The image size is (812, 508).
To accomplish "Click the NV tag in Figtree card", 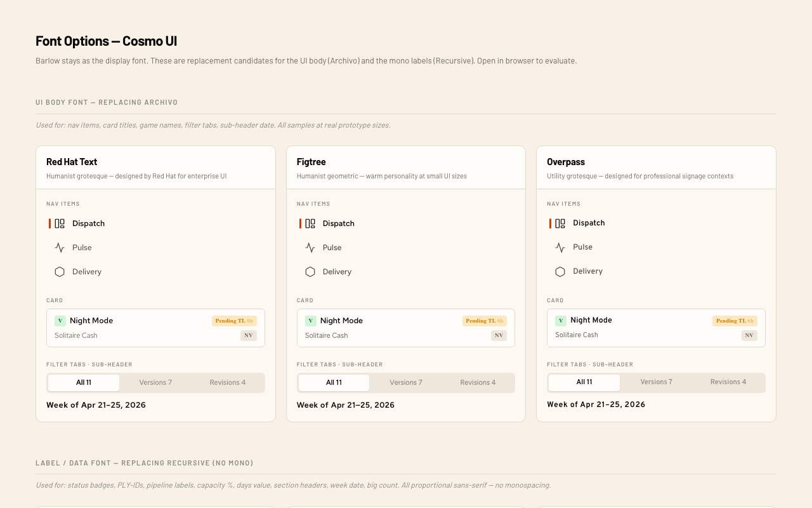I will point(499,335).
